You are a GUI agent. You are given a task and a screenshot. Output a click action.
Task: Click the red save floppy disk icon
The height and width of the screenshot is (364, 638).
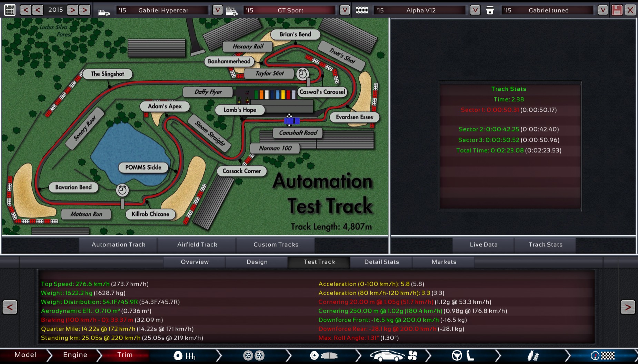[x=617, y=10]
